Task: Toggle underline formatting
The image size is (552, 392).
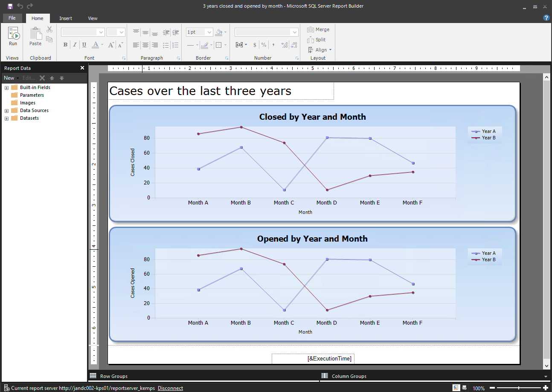Action: click(84, 45)
